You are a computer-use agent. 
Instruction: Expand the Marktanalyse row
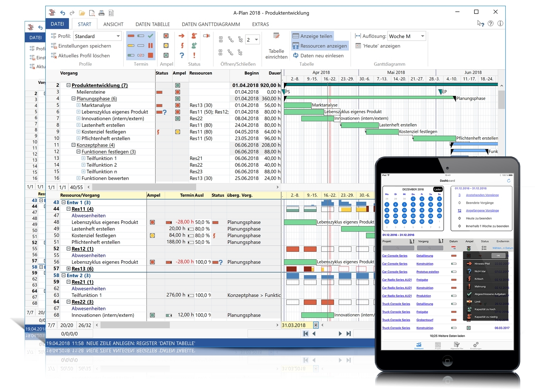[x=78, y=105]
